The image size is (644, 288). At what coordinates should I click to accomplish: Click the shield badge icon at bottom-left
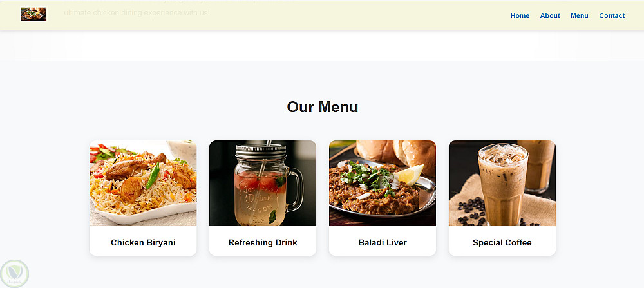(x=14, y=274)
